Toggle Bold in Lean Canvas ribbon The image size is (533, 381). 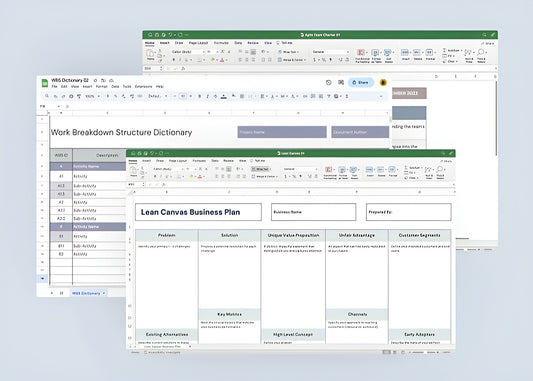tap(155, 176)
